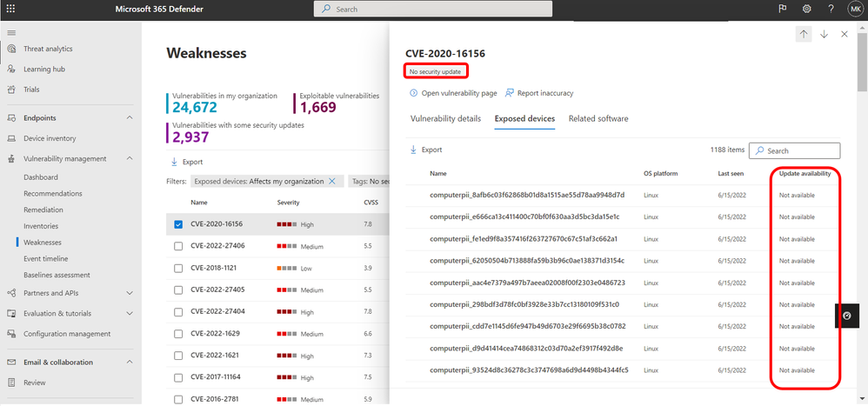Open Baselines assessment in the sidebar
Screen dimensions: 868x406
(x=57, y=275)
